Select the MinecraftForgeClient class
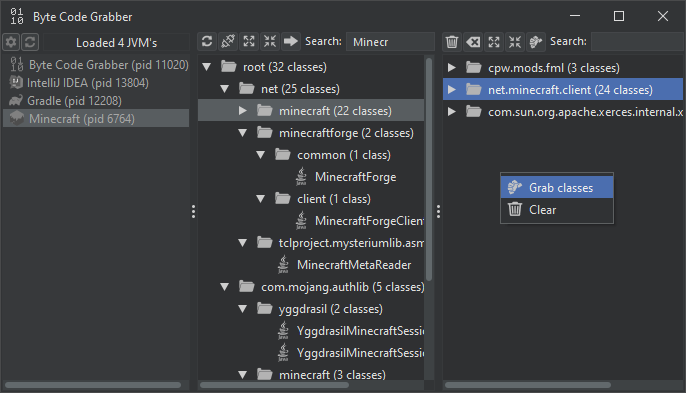This screenshot has height=393, width=686. [x=369, y=221]
